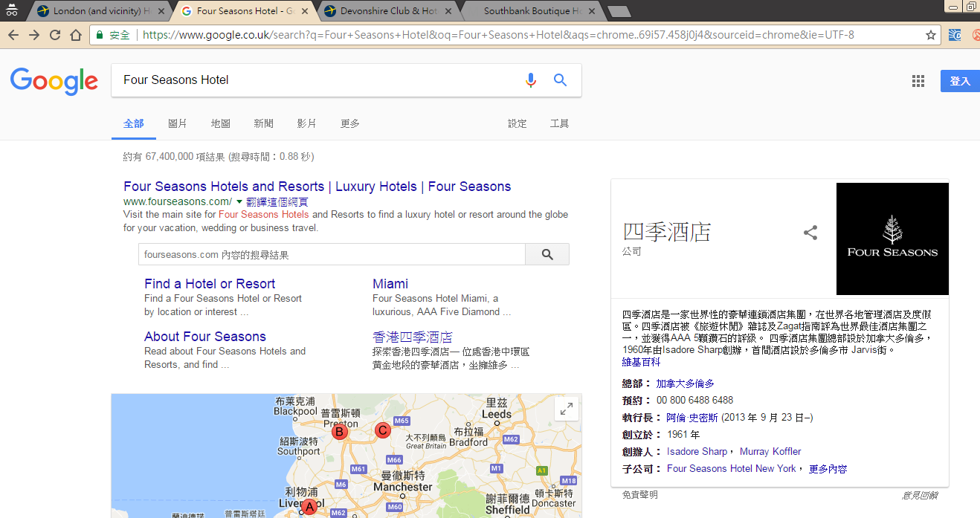
Task: Click the reservation number 00 800 6488 6488
Action: (x=694, y=401)
